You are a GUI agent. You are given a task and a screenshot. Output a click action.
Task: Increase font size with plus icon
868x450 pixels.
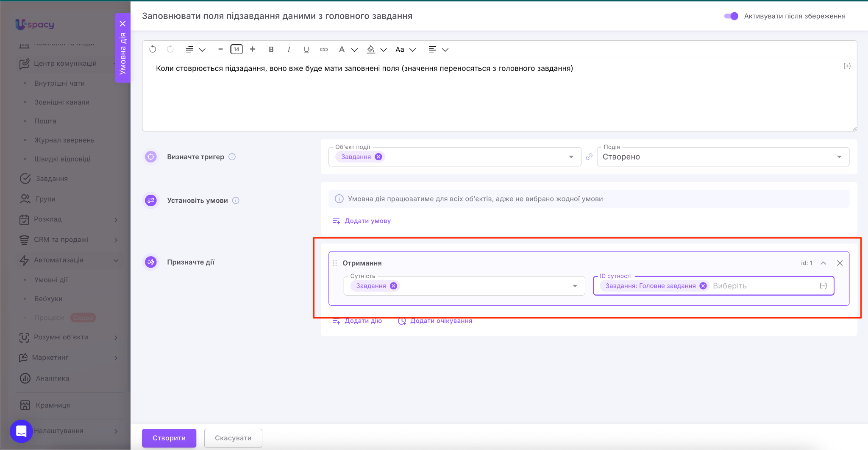tap(253, 49)
